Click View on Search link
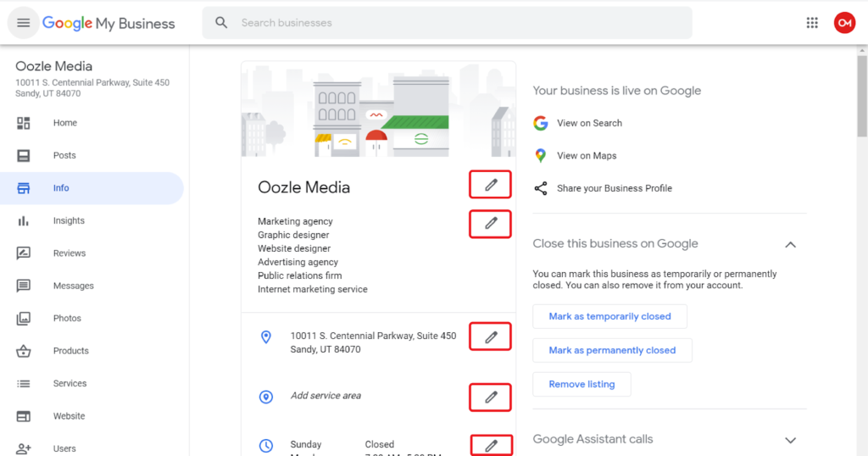This screenshot has width=868, height=456. 590,123
